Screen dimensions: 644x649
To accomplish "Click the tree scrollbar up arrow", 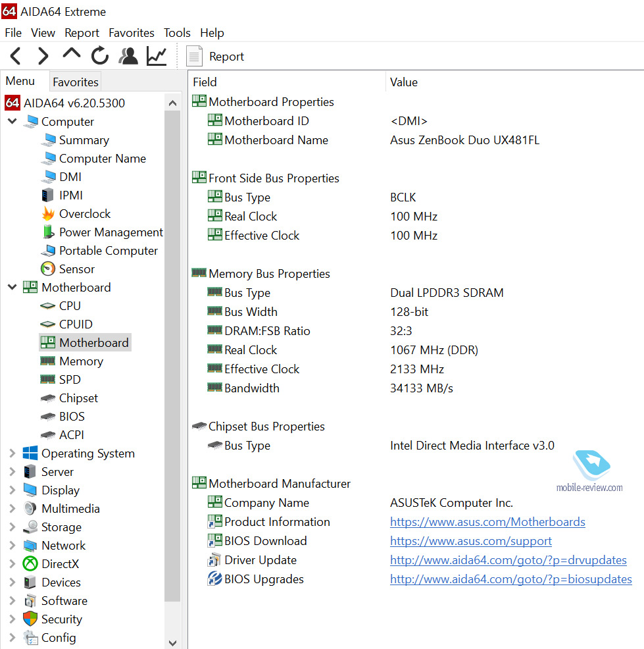I will pyautogui.click(x=172, y=103).
